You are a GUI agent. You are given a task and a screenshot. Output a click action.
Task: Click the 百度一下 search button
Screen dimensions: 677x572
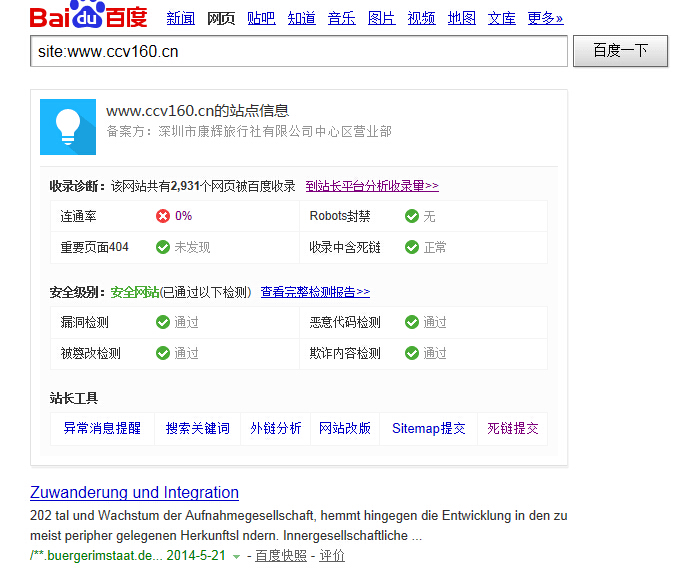(620, 51)
